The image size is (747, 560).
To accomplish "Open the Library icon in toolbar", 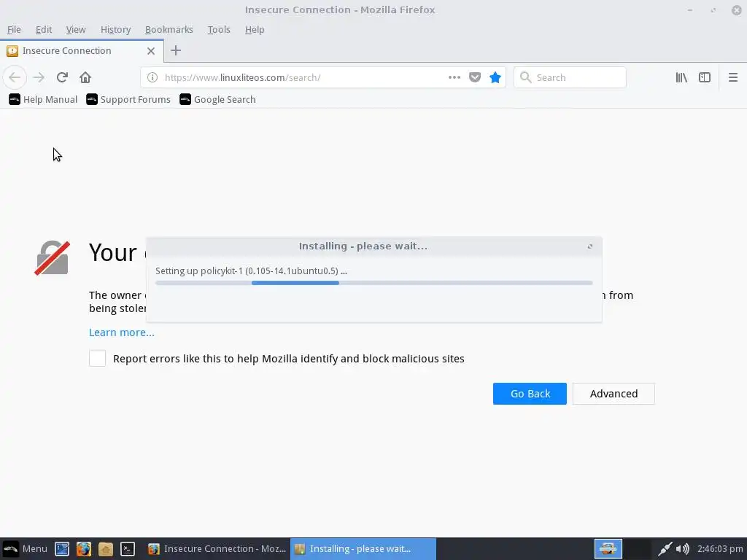I will [681, 77].
